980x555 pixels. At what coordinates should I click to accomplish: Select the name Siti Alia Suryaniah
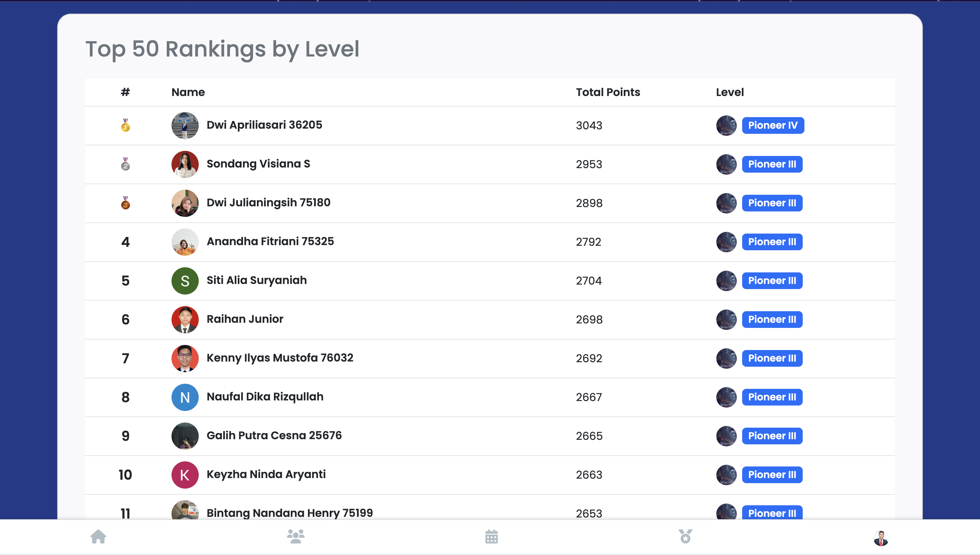(x=257, y=281)
